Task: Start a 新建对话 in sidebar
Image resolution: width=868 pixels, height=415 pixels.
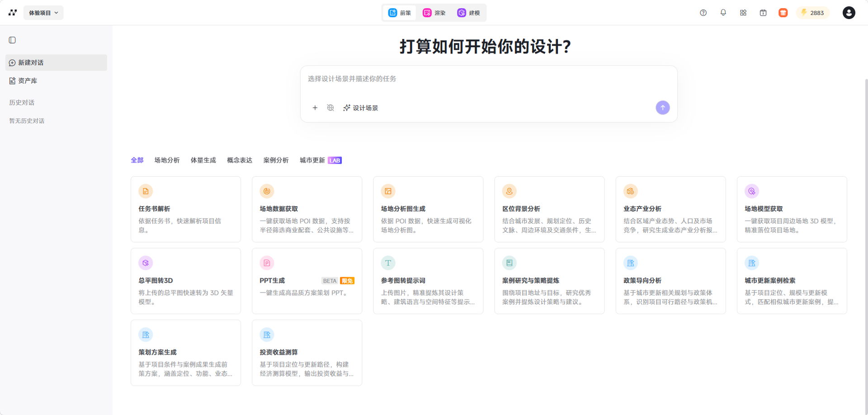Action: click(x=56, y=62)
